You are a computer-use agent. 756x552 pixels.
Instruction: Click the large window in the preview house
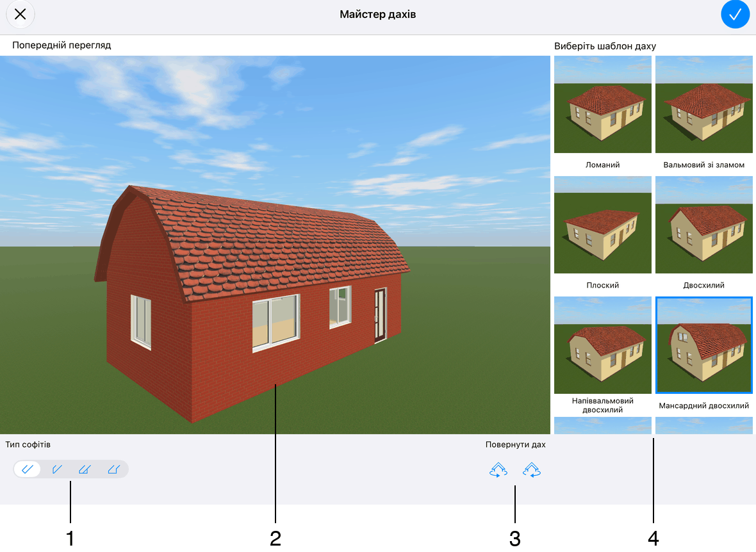(x=275, y=323)
